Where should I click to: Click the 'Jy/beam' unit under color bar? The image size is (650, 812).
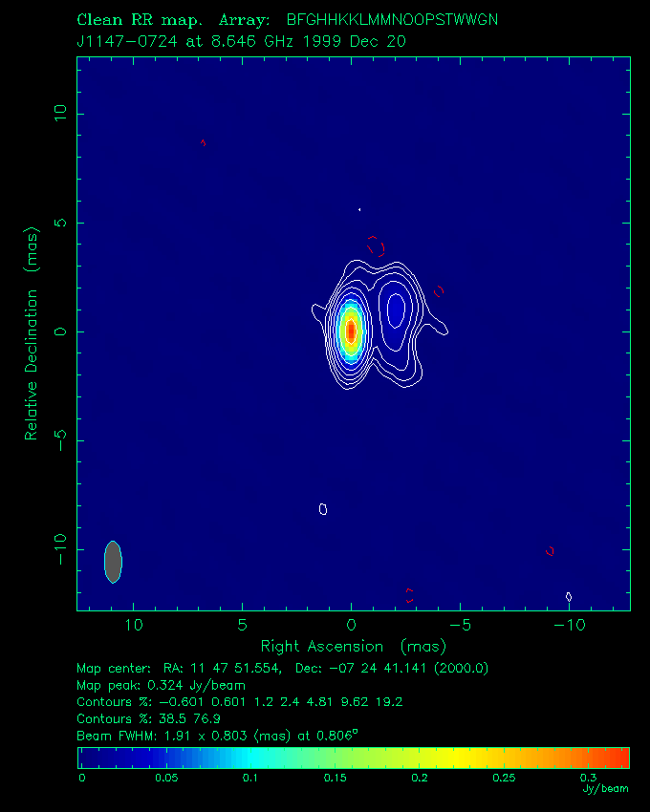(605, 789)
